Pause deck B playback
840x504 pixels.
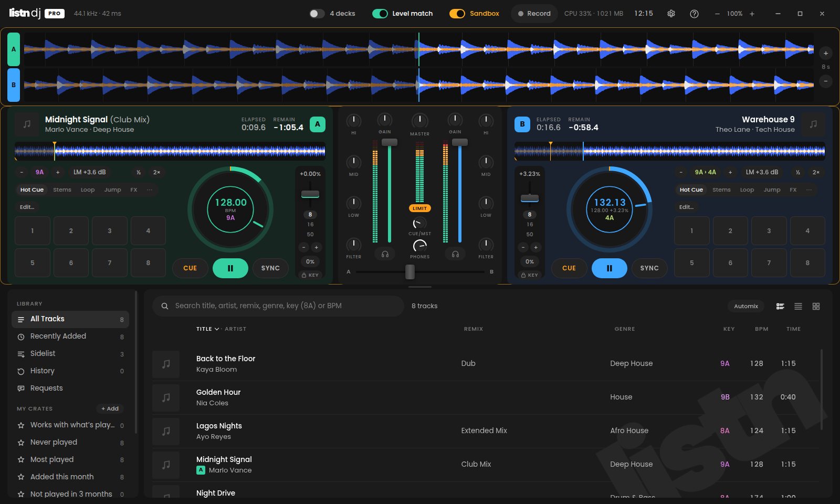point(609,268)
